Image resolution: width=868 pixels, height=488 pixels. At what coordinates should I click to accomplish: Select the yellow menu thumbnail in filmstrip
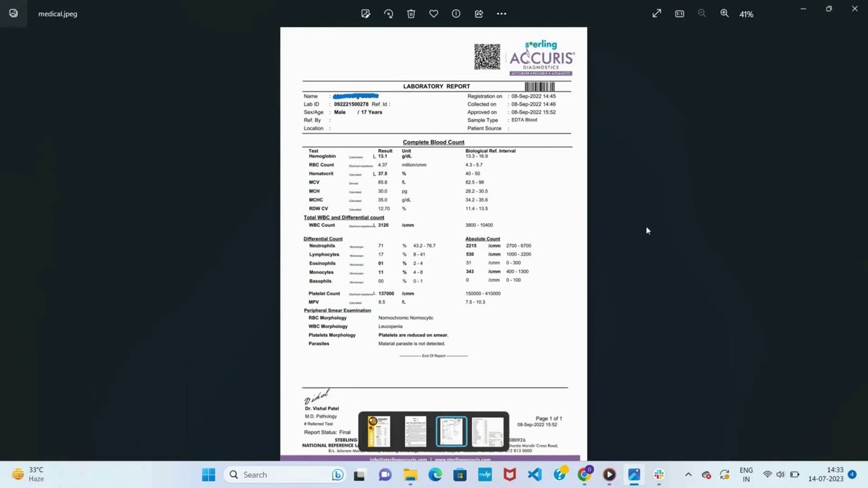[379, 431]
